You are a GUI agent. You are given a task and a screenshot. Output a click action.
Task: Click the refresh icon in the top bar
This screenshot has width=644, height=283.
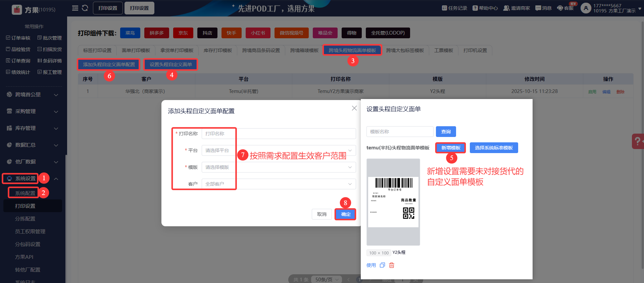(x=85, y=8)
